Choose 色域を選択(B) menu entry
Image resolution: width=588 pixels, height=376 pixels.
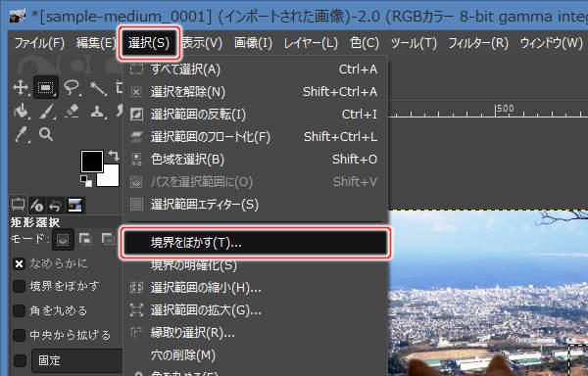[255, 160]
